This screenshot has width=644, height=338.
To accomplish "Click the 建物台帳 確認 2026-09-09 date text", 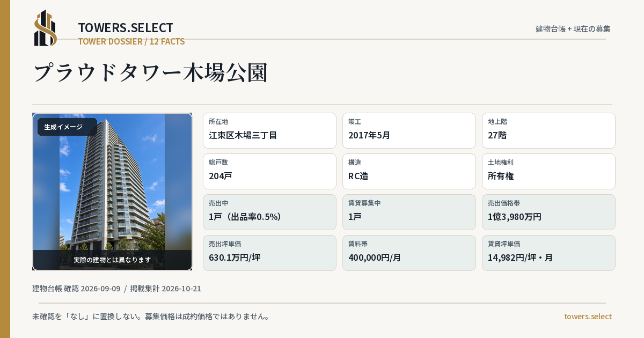I will pos(76,289).
